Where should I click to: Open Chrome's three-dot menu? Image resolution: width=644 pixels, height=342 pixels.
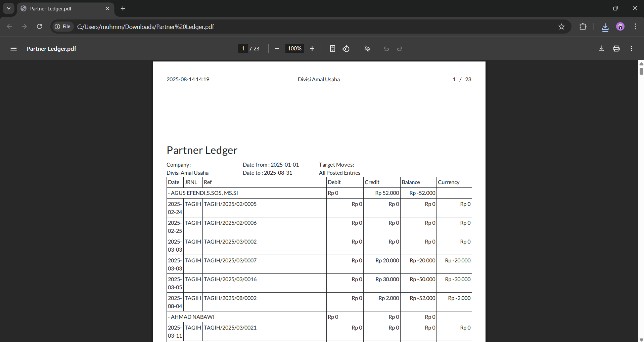click(635, 27)
